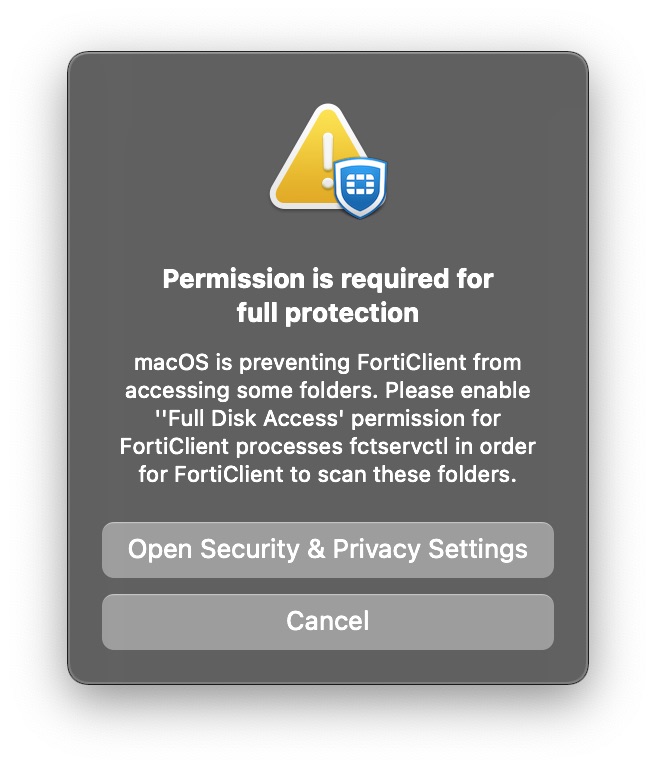656x768 pixels.
Task: Click the word "Open" on the top button
Action: click(x=158, y=550)
